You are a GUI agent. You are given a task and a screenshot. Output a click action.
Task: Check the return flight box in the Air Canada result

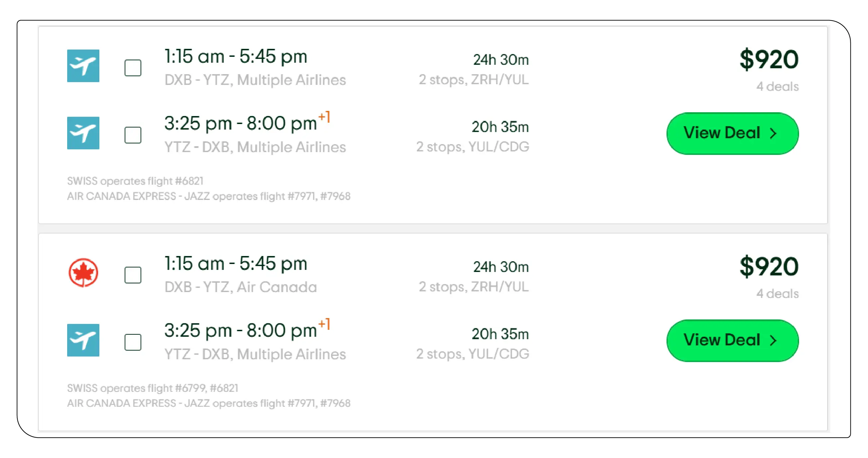pyautogui.click(x=133, y=342)
